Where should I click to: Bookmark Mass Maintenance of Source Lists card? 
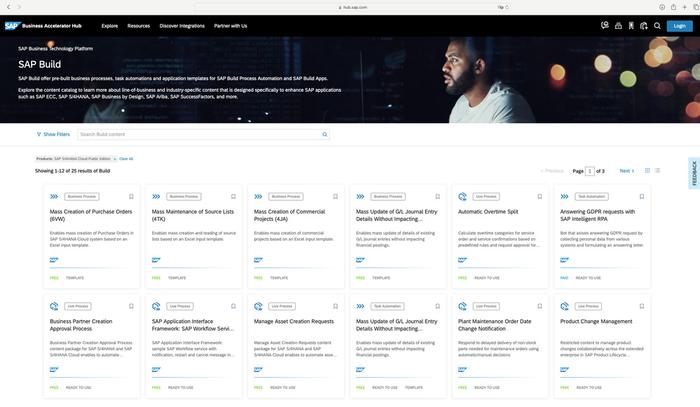(233, 196)
